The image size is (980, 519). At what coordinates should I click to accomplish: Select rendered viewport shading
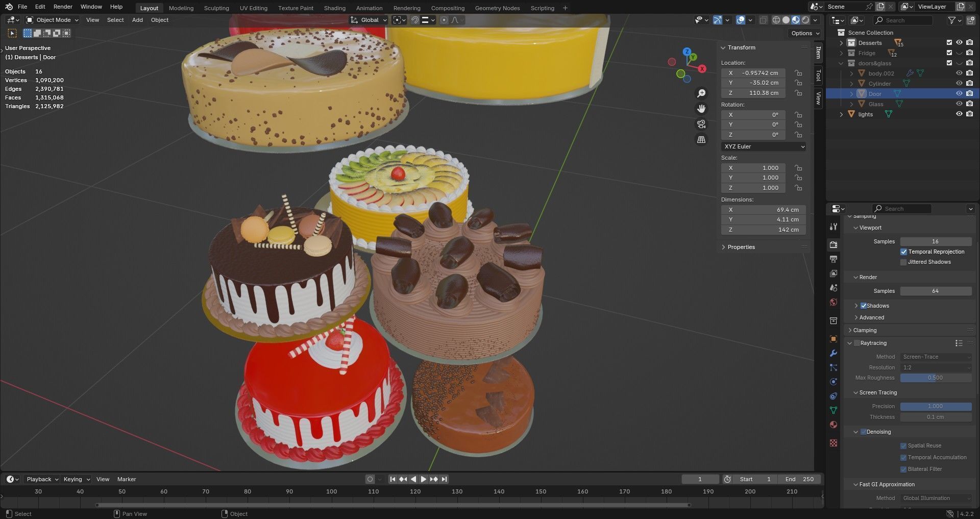coord(805,20)
